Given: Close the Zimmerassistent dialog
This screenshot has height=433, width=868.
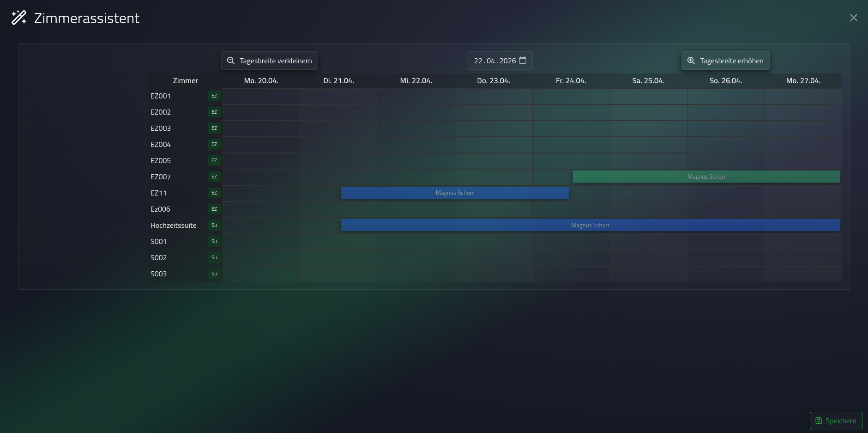Looking at the screenshot, I should (x=853, y=18).
